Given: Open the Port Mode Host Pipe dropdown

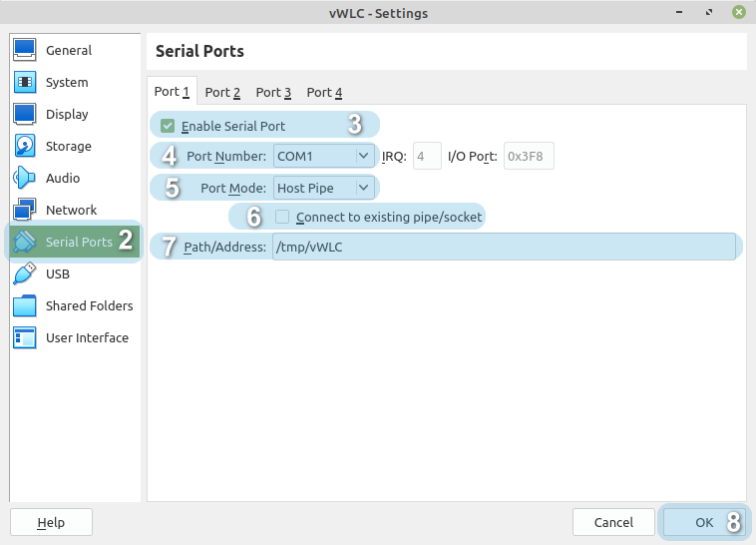Looking at the screenshot, I should pyautogui.click(x=324, y=187).
